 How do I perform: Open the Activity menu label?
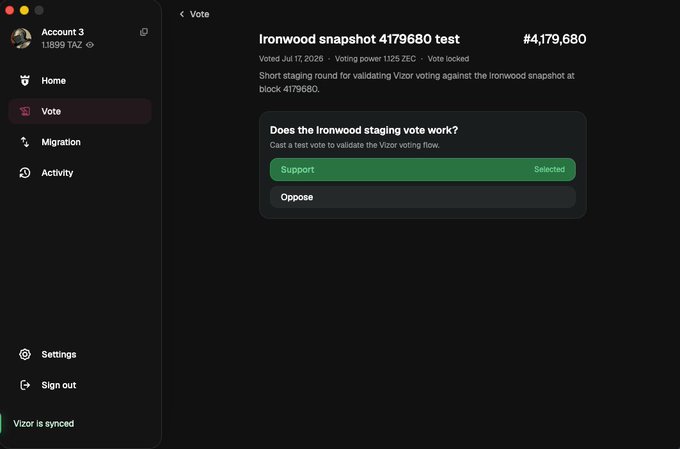(x=57, y=173)
